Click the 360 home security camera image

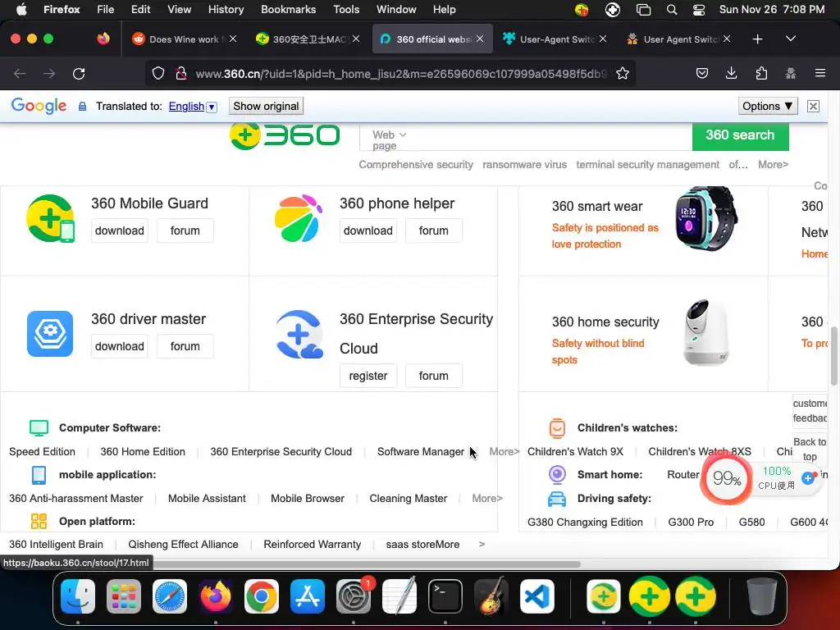(x=706, y=333)
